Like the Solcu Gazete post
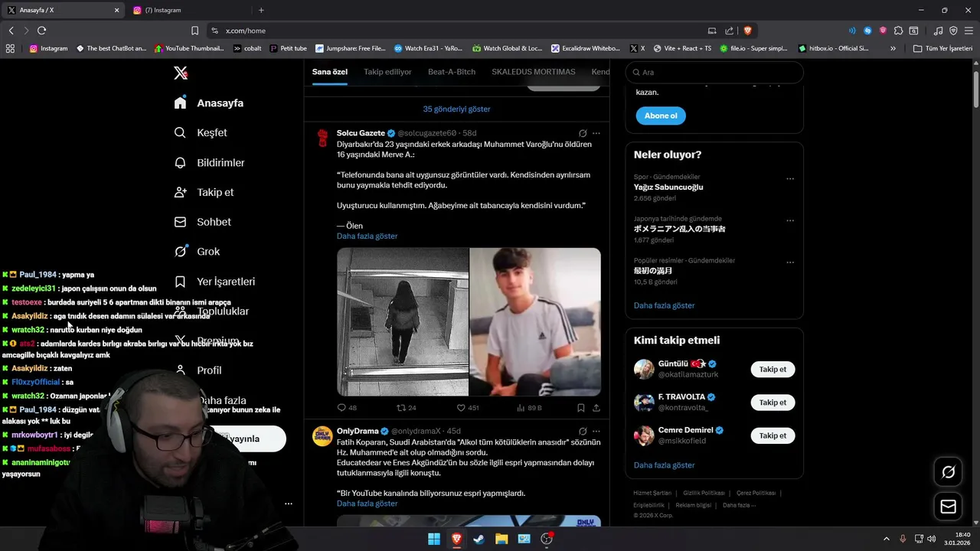The width and height of the screenshot is (980, 551). tap(468, 408)
